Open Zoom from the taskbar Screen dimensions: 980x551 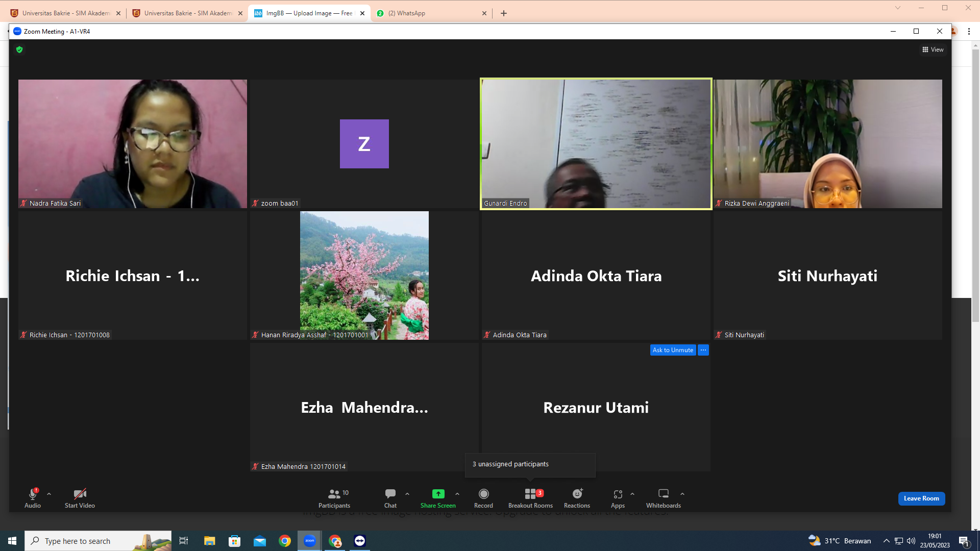point(310,541)
